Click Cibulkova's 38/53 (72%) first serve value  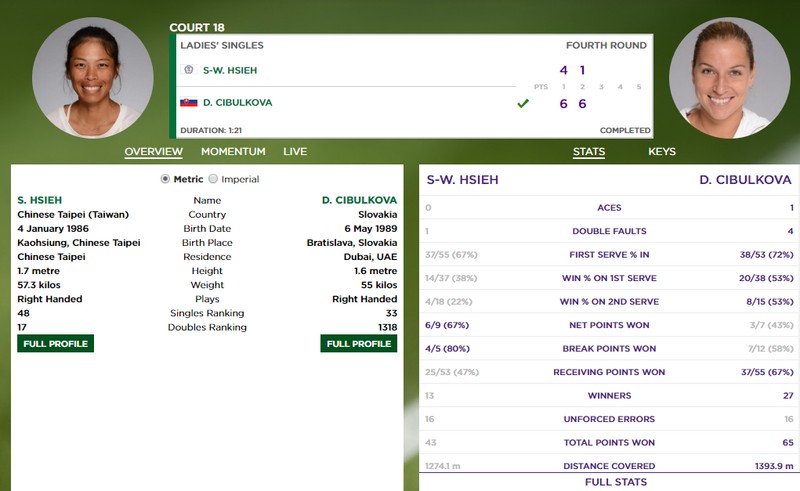tap(767, 255)
